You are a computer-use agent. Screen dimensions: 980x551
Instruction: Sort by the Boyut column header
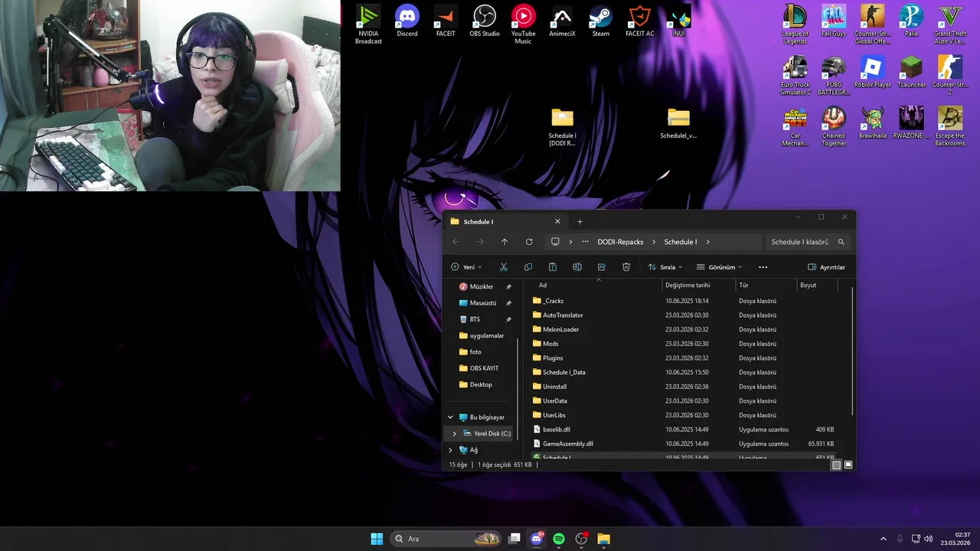[817, 285]
